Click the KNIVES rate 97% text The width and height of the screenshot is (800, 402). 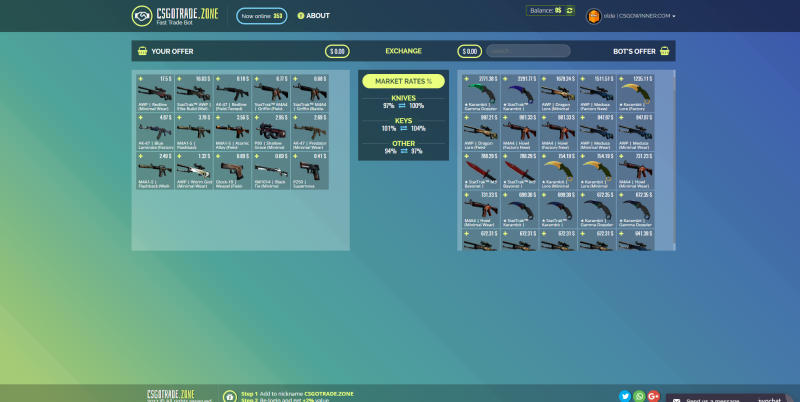pos(389,106)
